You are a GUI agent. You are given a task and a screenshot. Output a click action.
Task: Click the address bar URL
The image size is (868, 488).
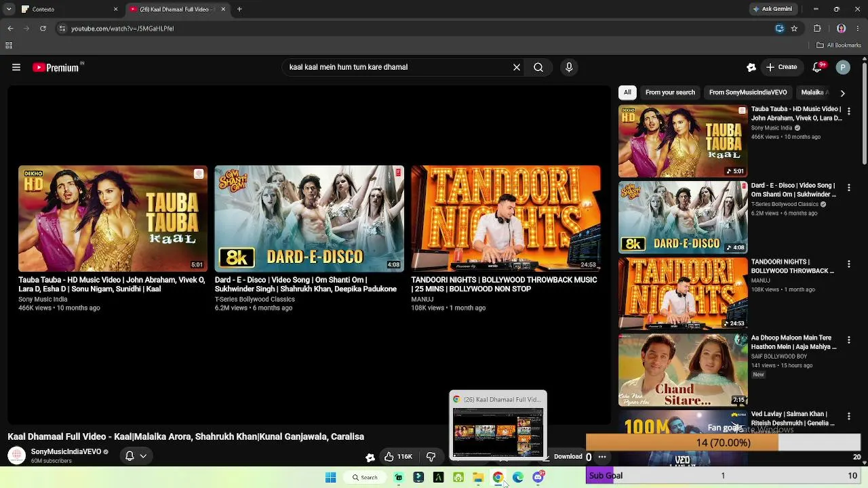123,28
